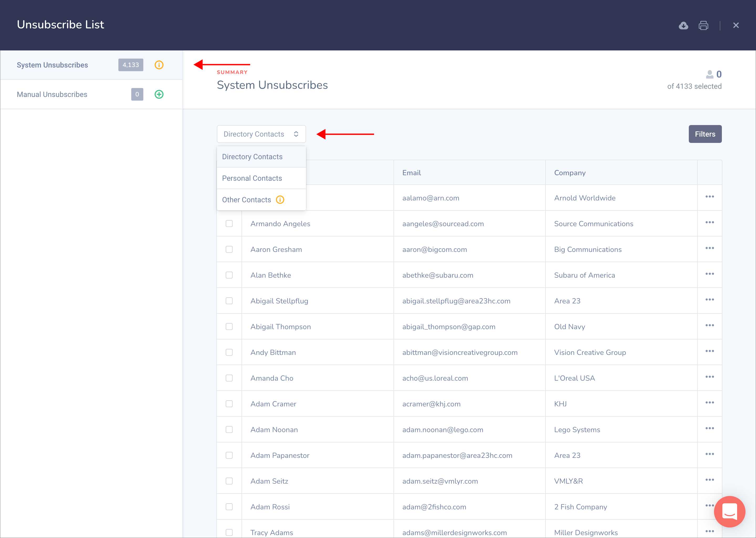Viewport: 756px width, 538px height.
Task: Click email aangeles@sourcead.com
Action: 443,224
